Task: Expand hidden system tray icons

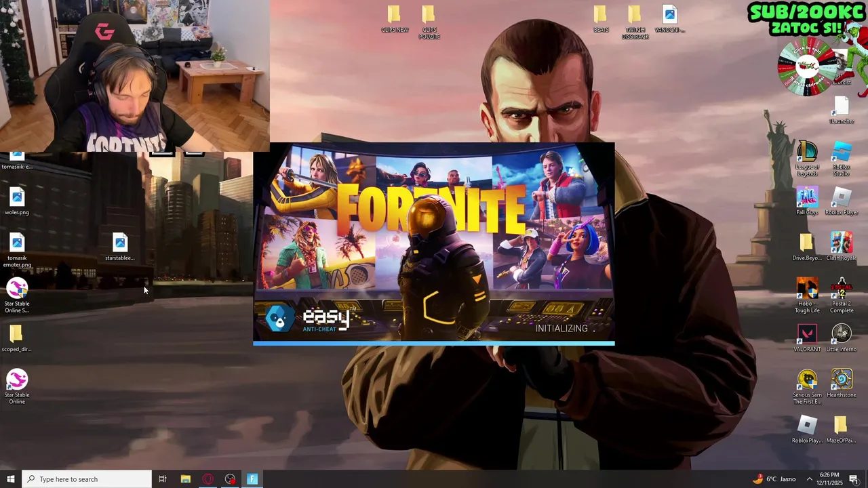Action: (809, 479)
